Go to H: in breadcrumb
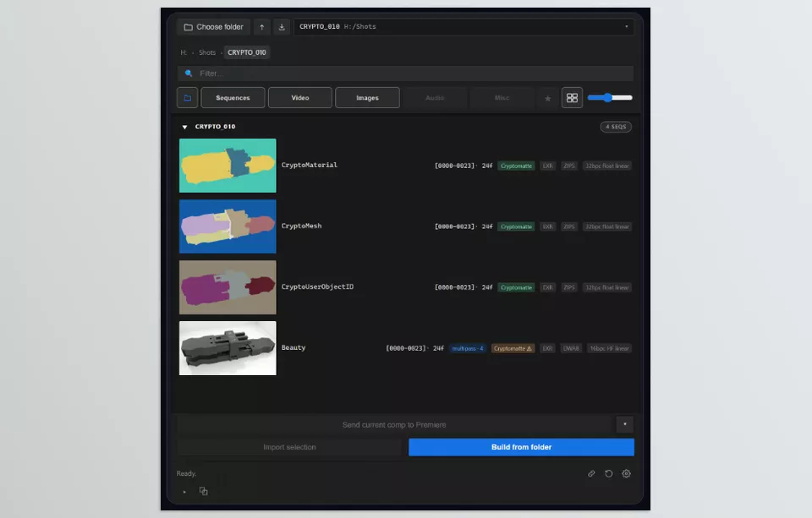The width and height of the screenshot is (812, 518). click(x=184, y=52)
